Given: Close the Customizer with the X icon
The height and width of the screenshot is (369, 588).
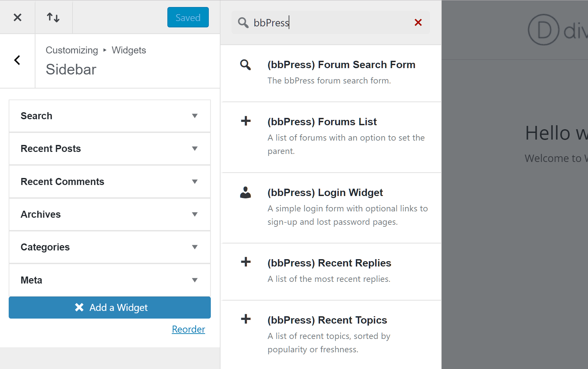Looking at the screenshot, I should [17, 17].
